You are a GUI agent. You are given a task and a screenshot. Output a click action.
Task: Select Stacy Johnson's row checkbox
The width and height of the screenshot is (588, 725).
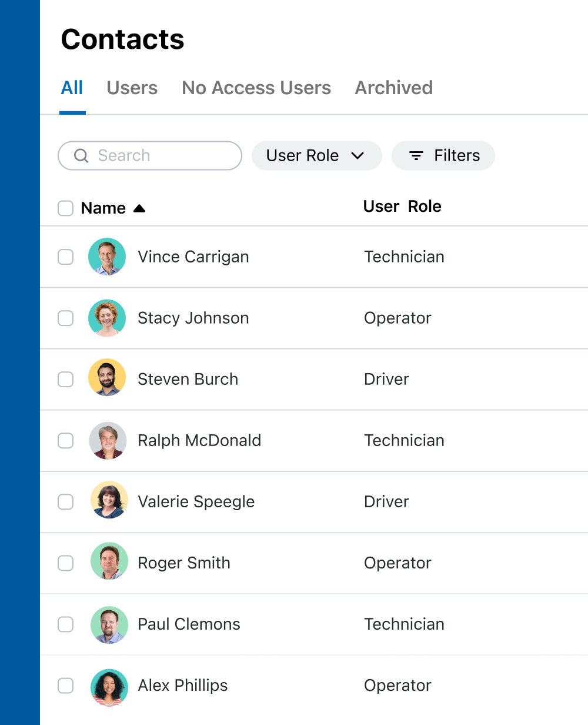(65, 318)
